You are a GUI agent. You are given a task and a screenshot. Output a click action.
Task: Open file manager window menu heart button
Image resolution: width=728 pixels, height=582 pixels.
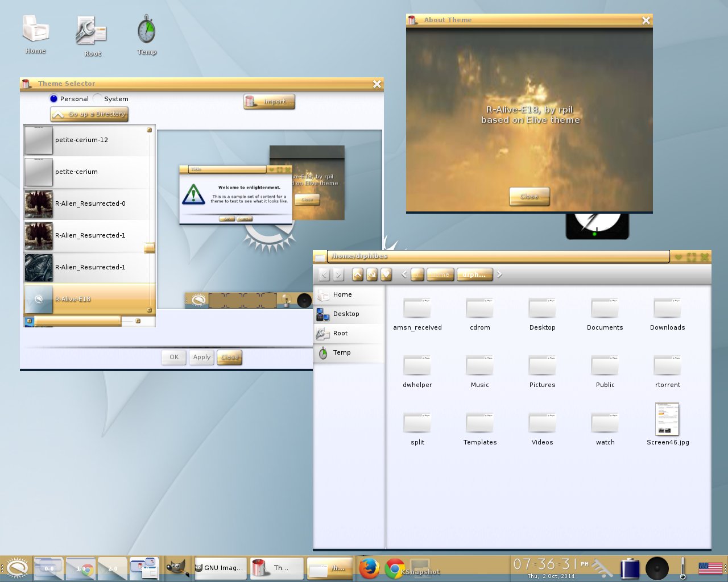pyautogui.click(x=679, y=257)
